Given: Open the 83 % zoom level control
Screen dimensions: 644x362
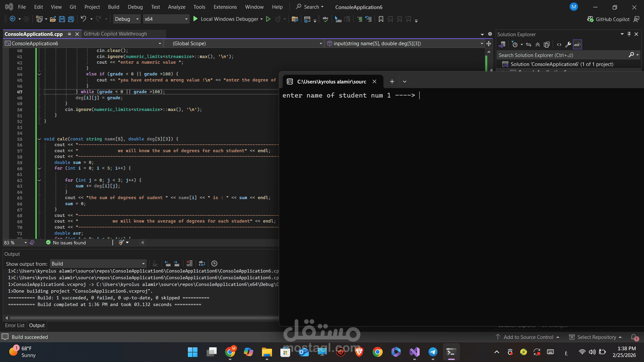Looking at the screenshot, I should pos(15,242).
